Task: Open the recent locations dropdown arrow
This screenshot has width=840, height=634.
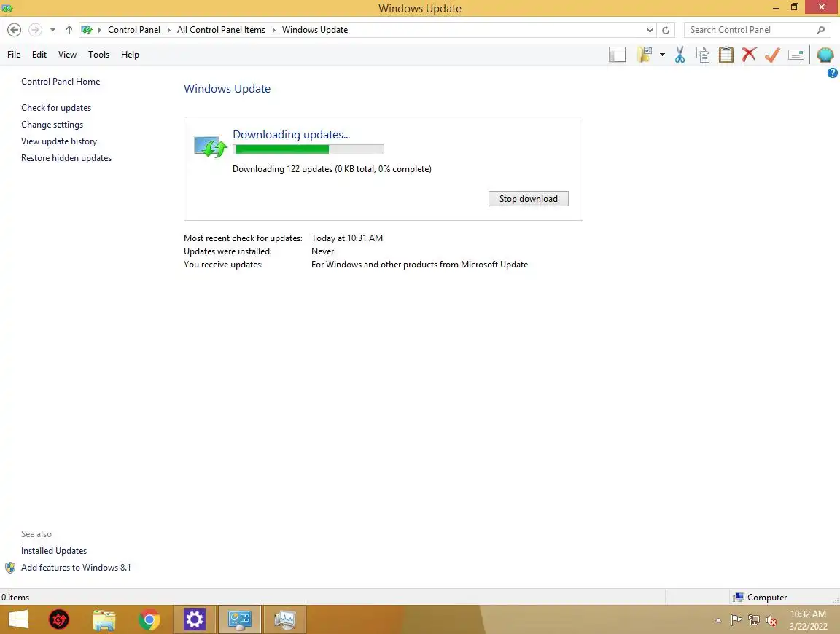Action: 52,30
